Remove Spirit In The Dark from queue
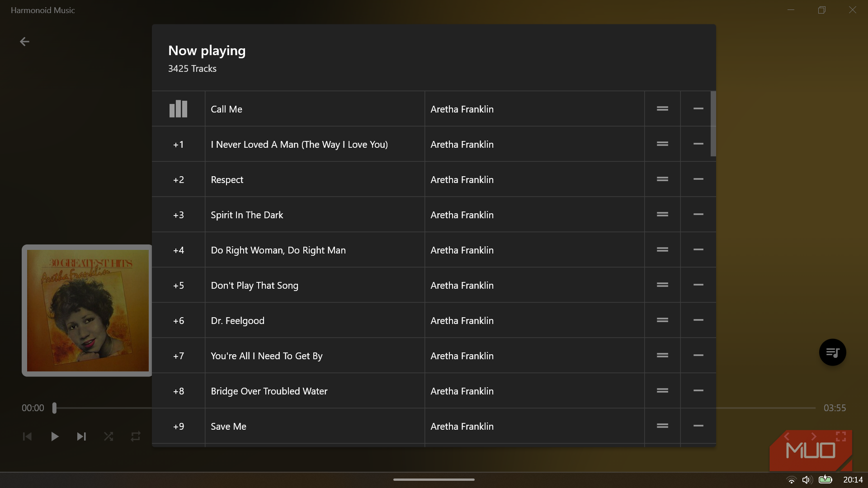868x488 pixels. tap(698, 214)
